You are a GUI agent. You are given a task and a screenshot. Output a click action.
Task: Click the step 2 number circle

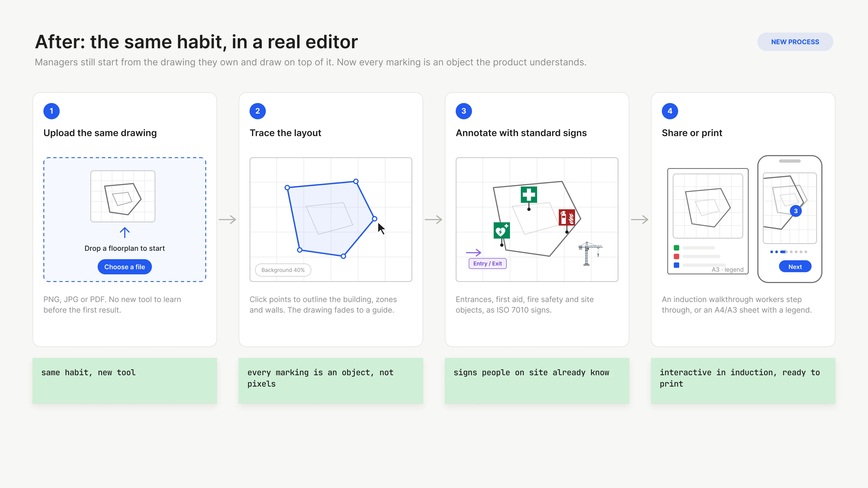coord(257,111)
